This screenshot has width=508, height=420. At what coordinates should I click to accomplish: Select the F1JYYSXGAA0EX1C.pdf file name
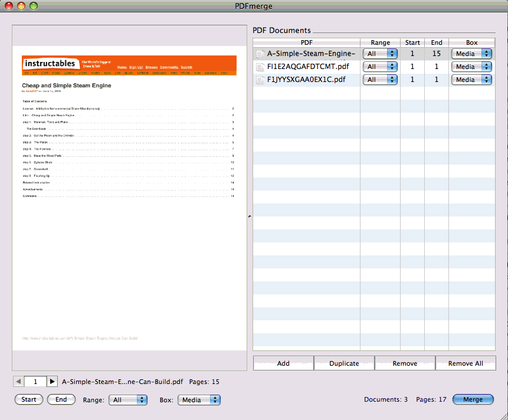click(306, 80)
